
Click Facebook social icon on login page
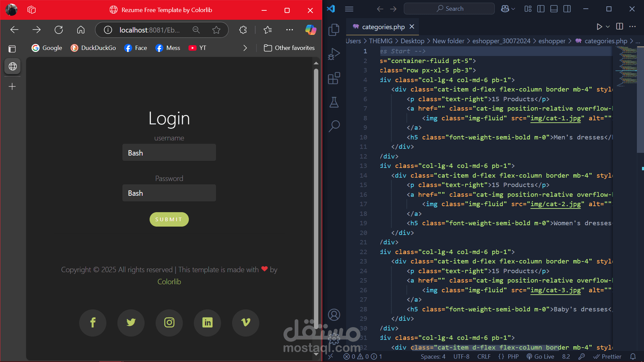[93, 322]
